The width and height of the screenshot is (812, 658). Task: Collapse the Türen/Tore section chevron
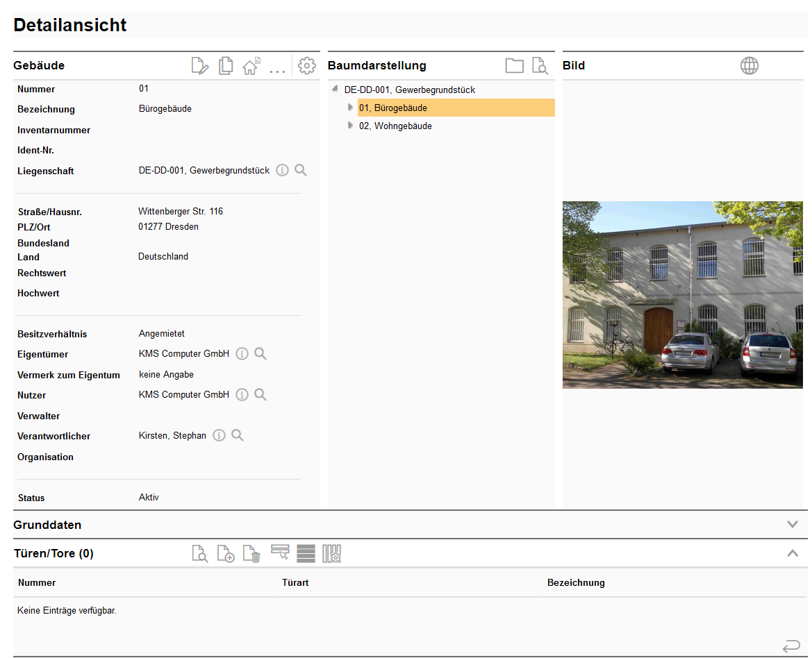click(792, 553)
